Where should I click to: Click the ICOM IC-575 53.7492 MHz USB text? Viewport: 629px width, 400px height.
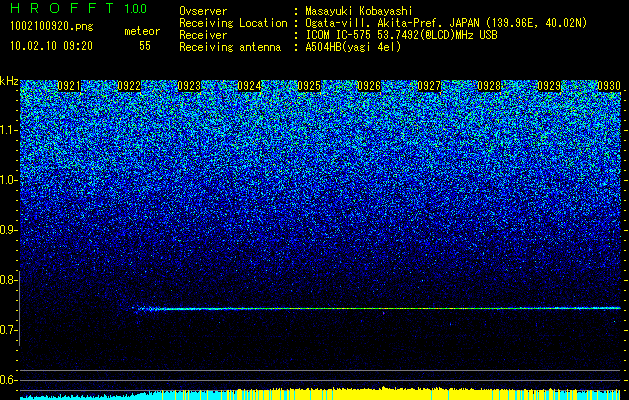401,35
